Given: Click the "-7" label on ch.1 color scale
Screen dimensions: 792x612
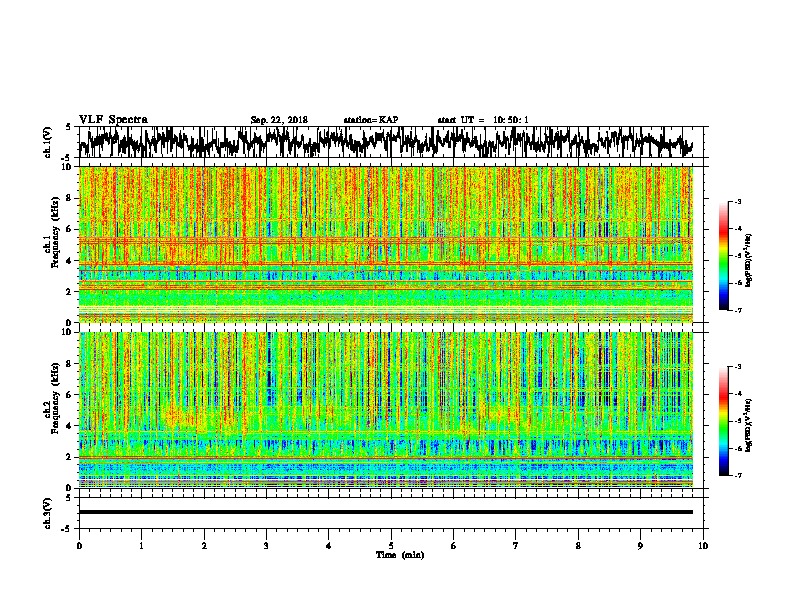Looking at the screenshot, I should coord(737,310).
